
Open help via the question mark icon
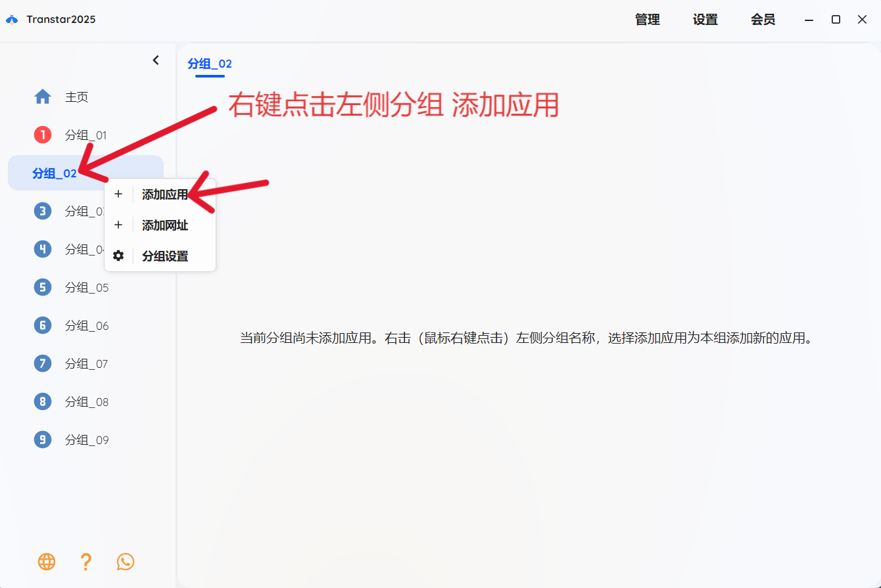coord(85,562)
